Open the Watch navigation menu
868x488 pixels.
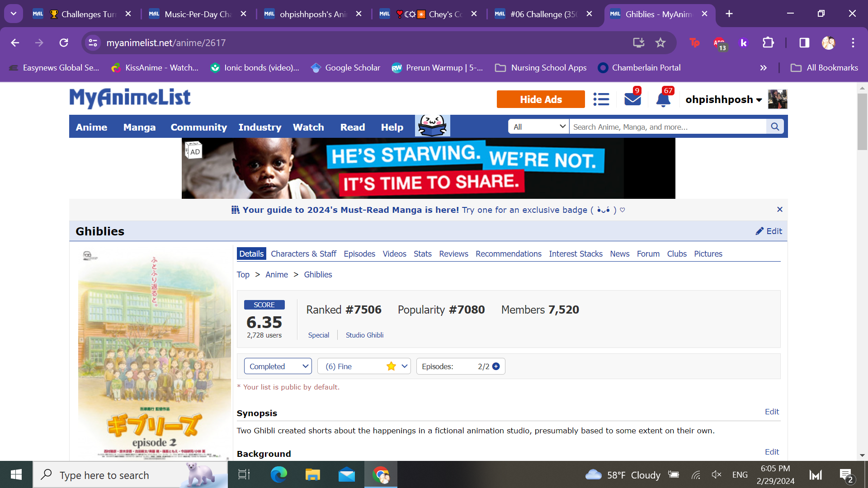pos(308,127)
